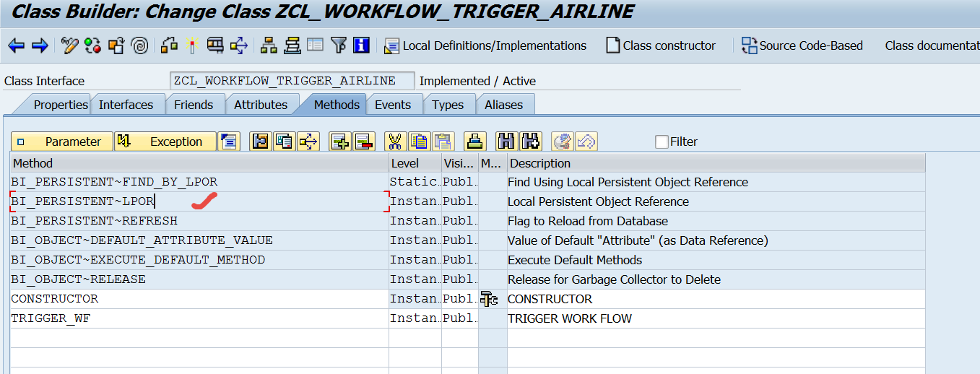Switch to Properties tab

(61, 105)
